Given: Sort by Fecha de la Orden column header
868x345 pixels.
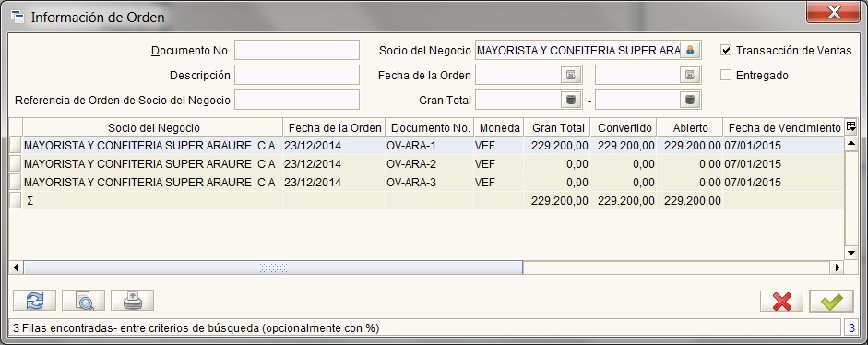Looking at the screenshot, I should point(334,127).
